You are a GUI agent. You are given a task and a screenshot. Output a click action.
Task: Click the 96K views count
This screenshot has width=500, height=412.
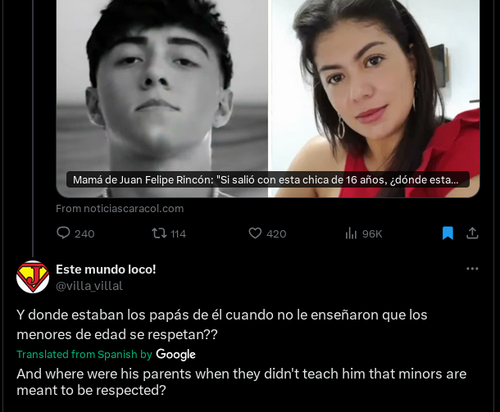[372, 234]
